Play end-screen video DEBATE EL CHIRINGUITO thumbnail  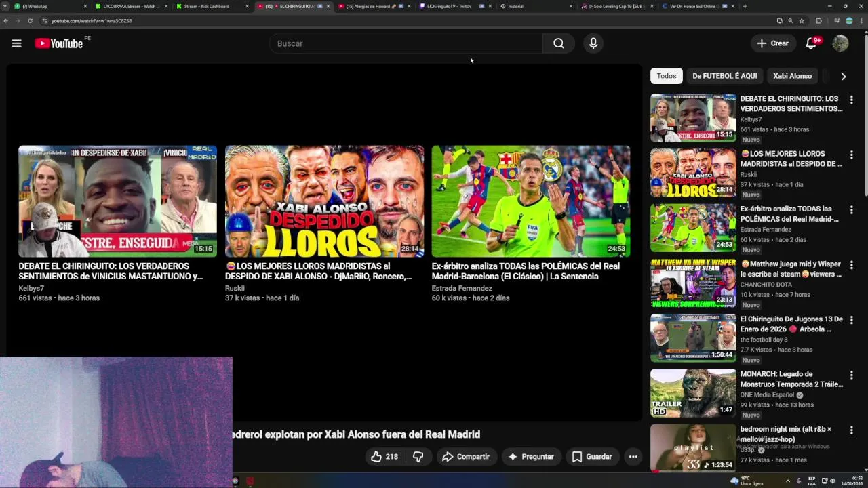117,201
